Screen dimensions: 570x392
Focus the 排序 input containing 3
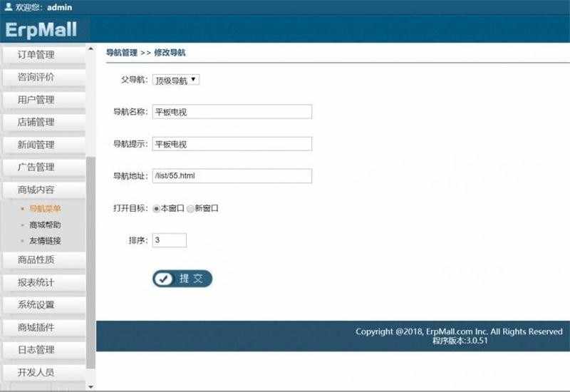tap(170, 240)
